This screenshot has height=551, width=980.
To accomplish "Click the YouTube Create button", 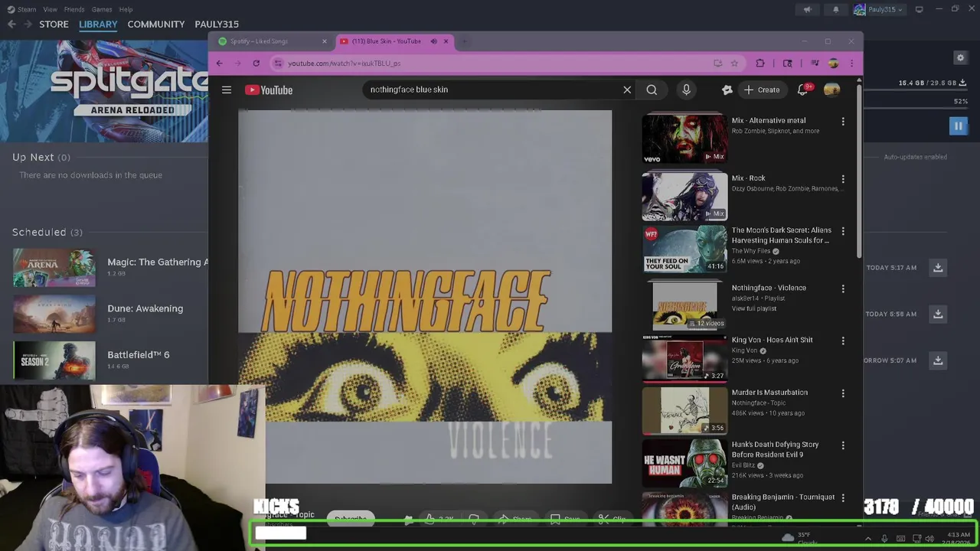I will (762, 90).
